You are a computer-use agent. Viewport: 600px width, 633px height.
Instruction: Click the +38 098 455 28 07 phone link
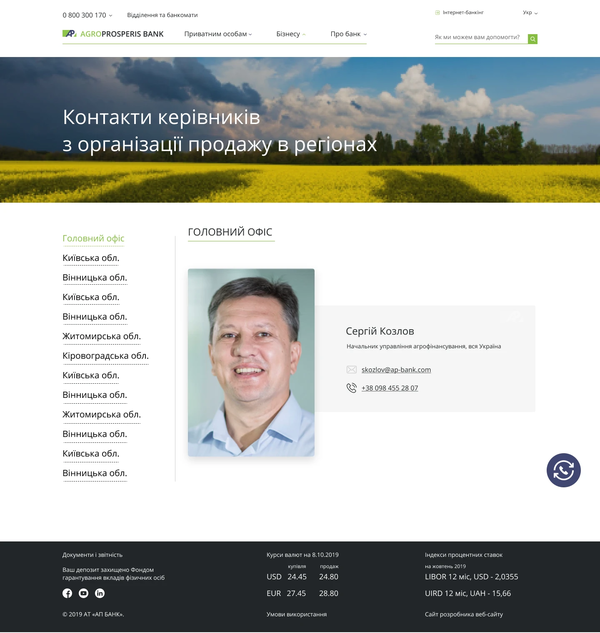pyautogui.click(x=389, y=388)
